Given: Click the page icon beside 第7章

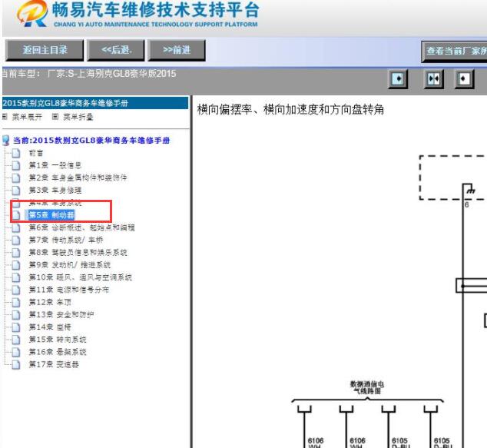Looking at the screenshot, I should click(x=16, y=240).
